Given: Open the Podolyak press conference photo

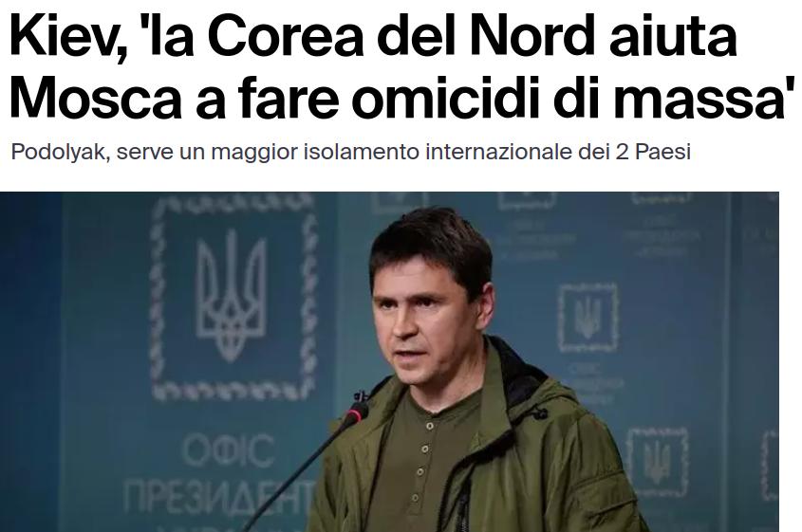Looking at the screenshot, I should 389,362.
